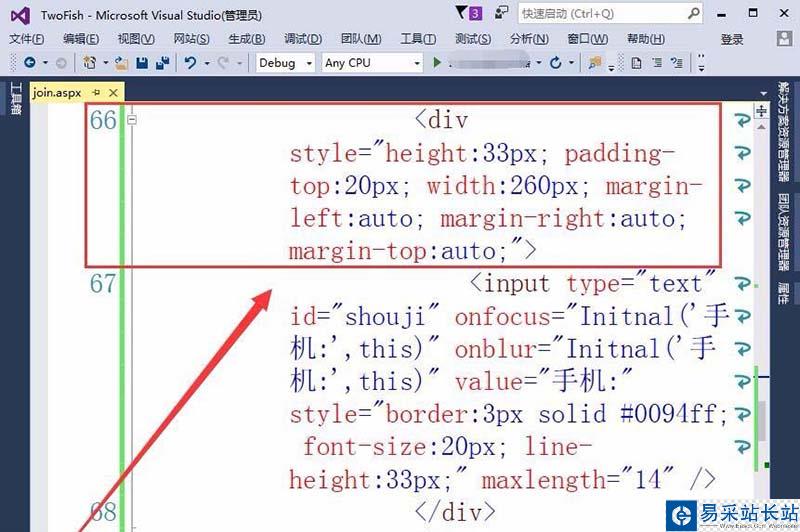Click the scrollbar up arrow
The height and width of the screenshot is (532, 800).
pyautogui.click(x=761, y=126)
